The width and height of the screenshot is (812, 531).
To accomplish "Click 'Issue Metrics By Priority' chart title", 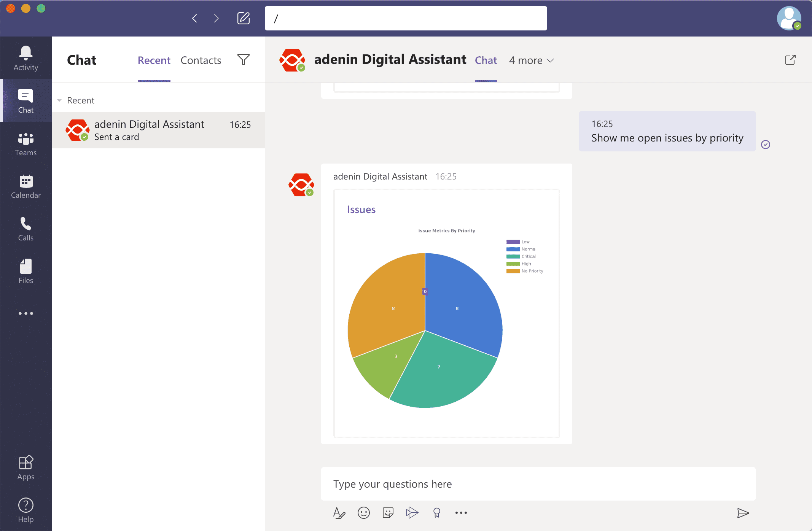I will point(447,231).
